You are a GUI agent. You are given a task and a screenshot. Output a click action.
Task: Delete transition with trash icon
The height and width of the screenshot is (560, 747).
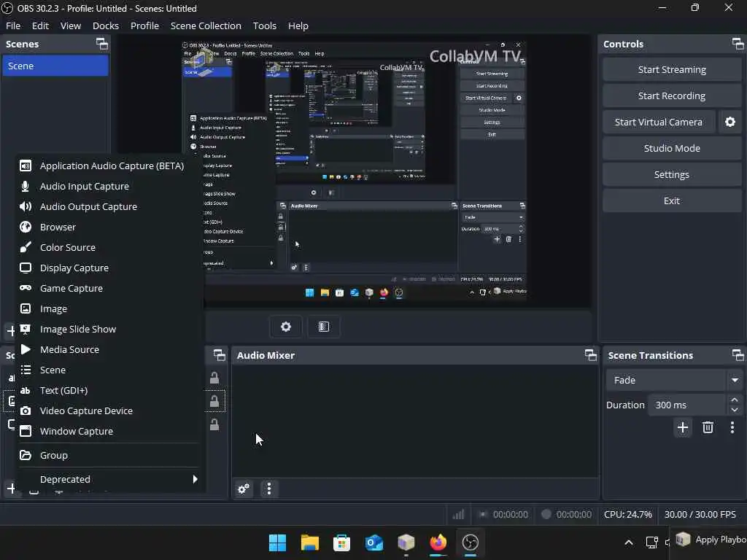pos(708,427)
